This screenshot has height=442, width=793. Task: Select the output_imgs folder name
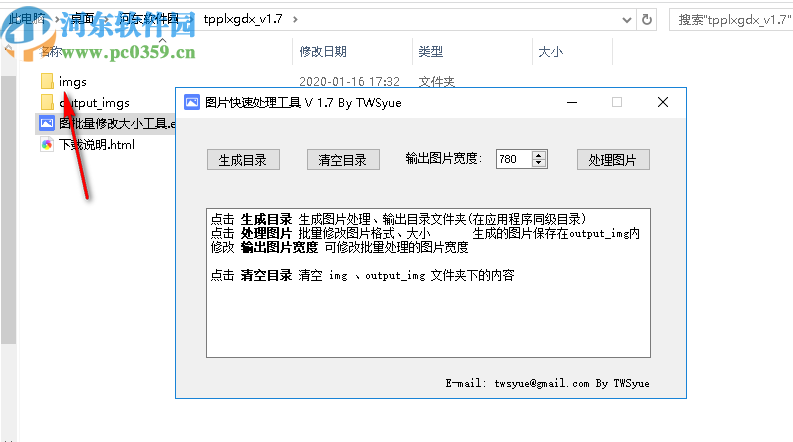[x=95, y=103]
